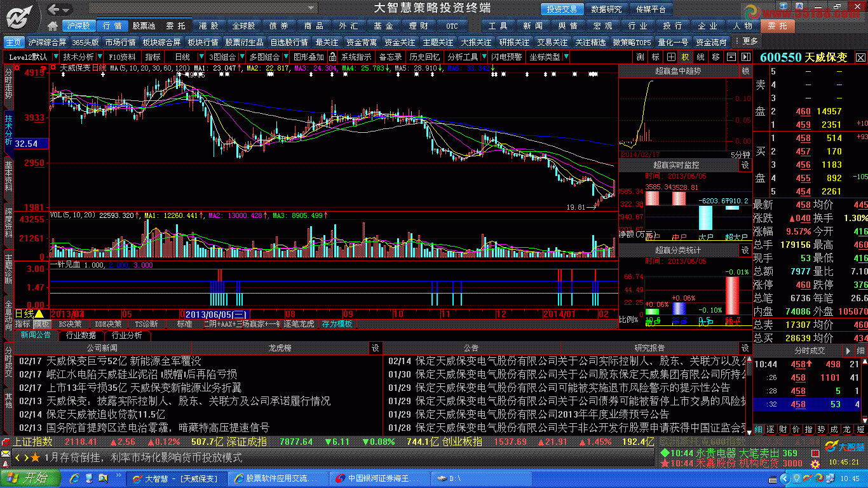Open 日线 period dropdown arrow
This screenshot has width=868, height=488.
click(x=203, y=57)
